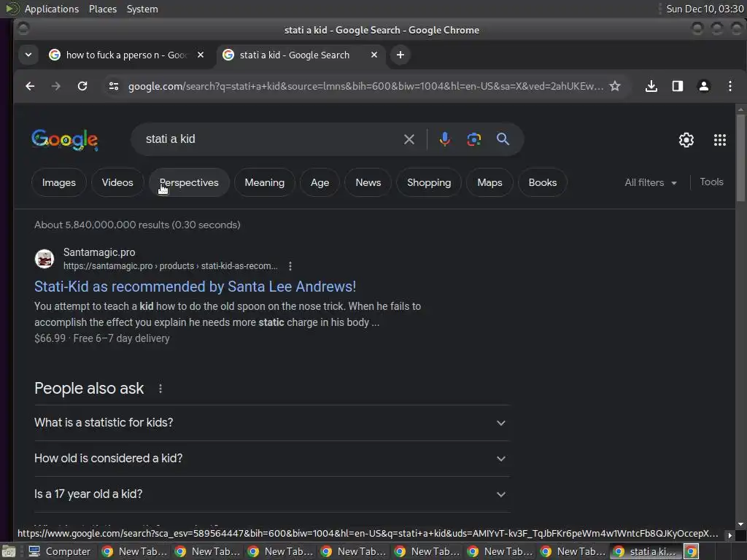
Task: Filter results by Videos
Action: [x=117, y=182]
